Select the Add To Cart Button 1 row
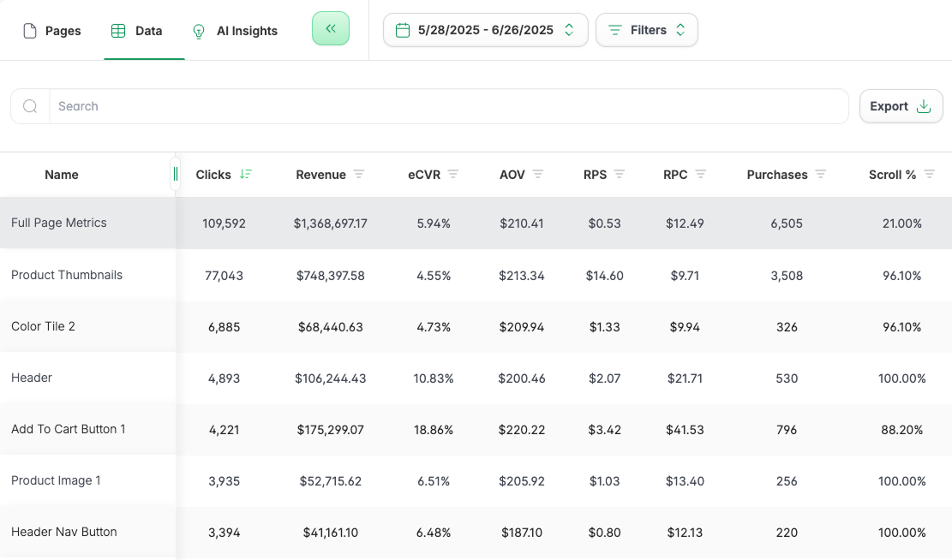952x560 pixels. [x=69, y=429]
